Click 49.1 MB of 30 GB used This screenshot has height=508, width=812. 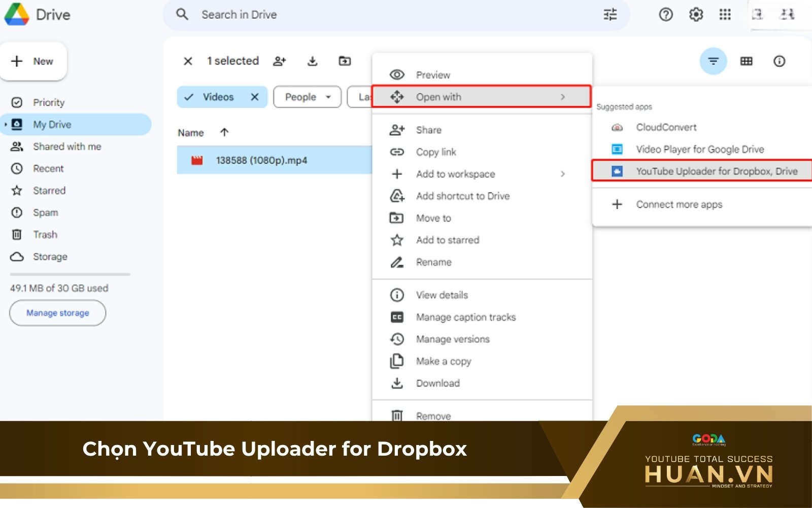click(59, 288)
